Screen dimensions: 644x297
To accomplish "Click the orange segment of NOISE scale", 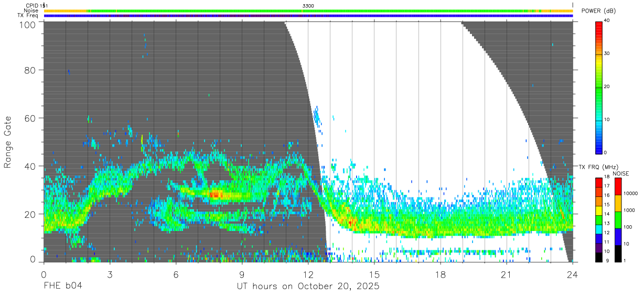I will (x=618, y=203).
